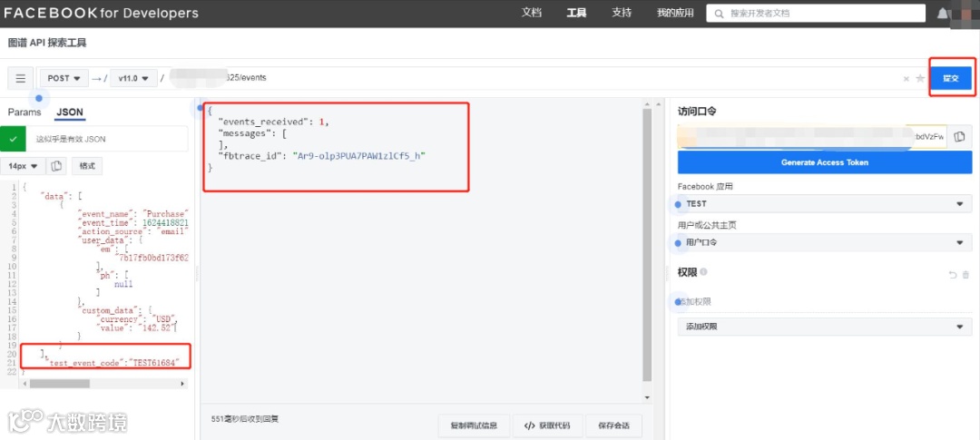Click the "currency": "USD" line
Image resolution: width=980 pixels, height=440 pixels.
click(x=138, y=318)
